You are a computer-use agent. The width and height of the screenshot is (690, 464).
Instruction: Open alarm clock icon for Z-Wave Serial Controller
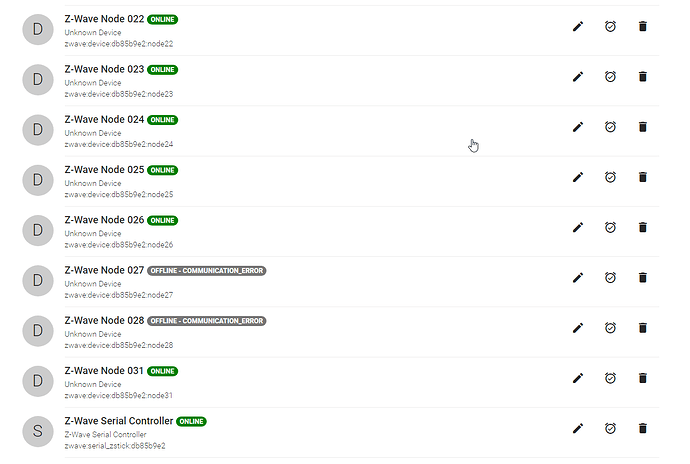[610, 428]
